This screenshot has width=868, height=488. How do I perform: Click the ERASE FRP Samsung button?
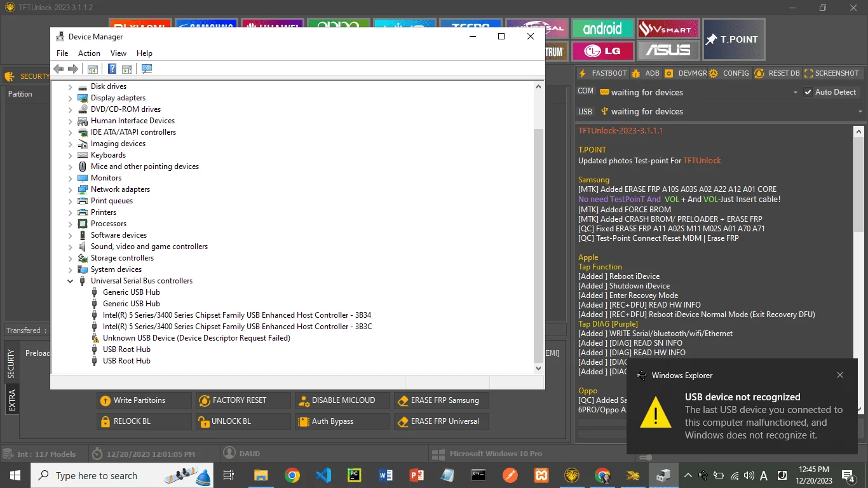(442, 400)
